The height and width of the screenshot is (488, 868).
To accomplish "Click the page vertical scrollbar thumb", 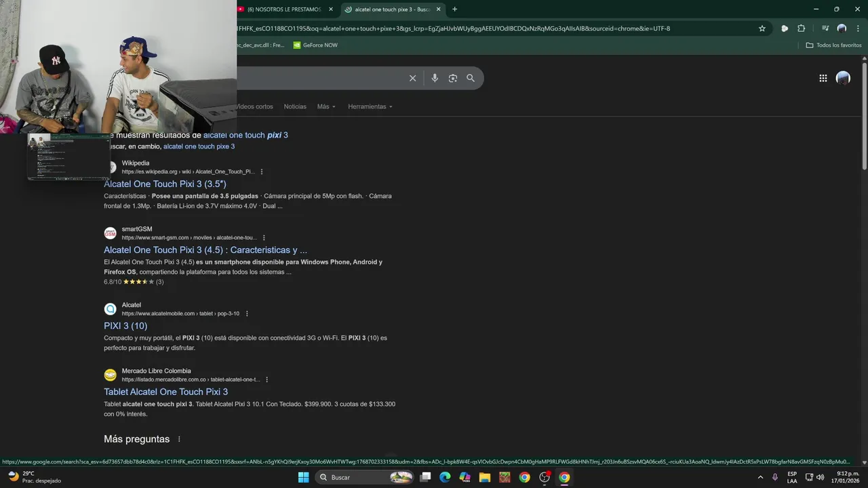I will (x=864, y=117).
